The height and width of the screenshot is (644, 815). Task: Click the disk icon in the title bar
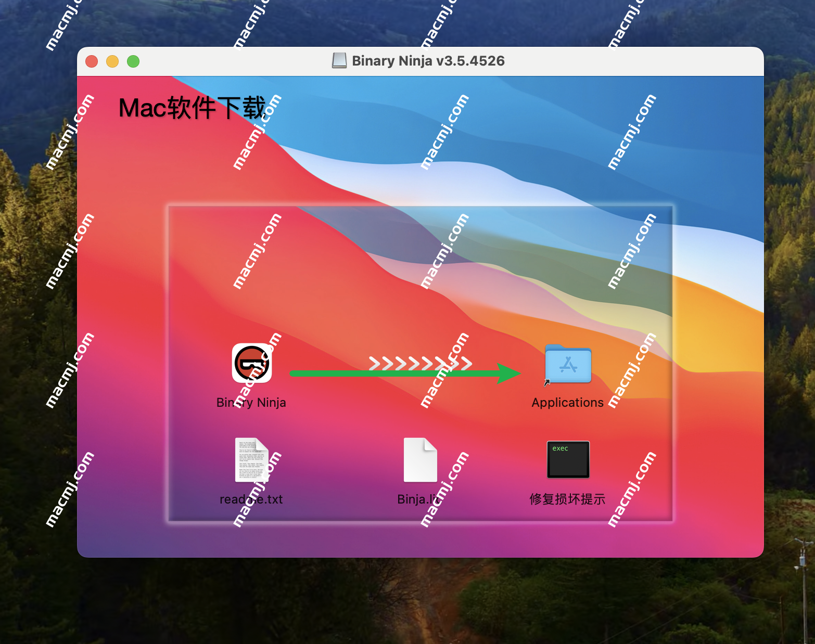pos(339,61)
